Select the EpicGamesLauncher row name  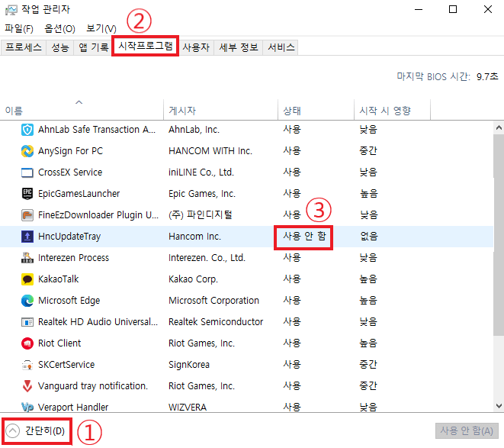coord(79,194)
